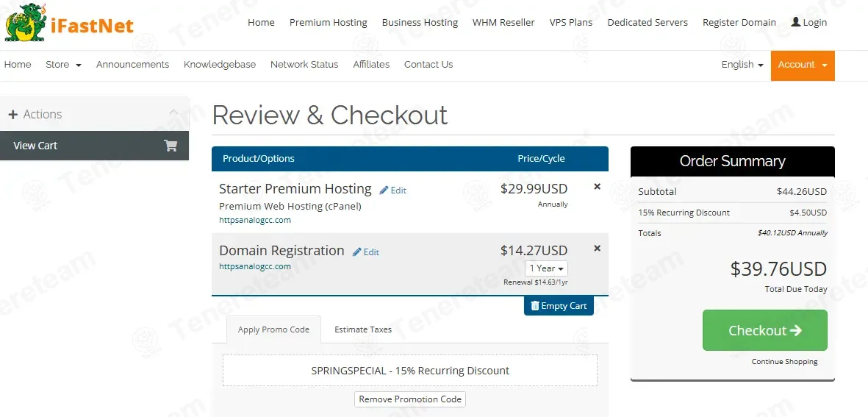Click the Continue Shopping link
The width and height of the screenshot is (868, 417).
pyautogui.click(x=784, y=362)
